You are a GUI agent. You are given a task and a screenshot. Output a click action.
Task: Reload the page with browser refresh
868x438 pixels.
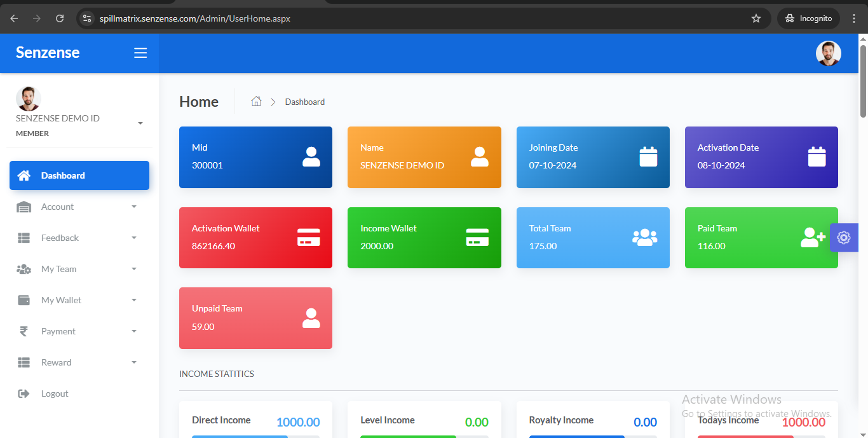pos(60,18)
